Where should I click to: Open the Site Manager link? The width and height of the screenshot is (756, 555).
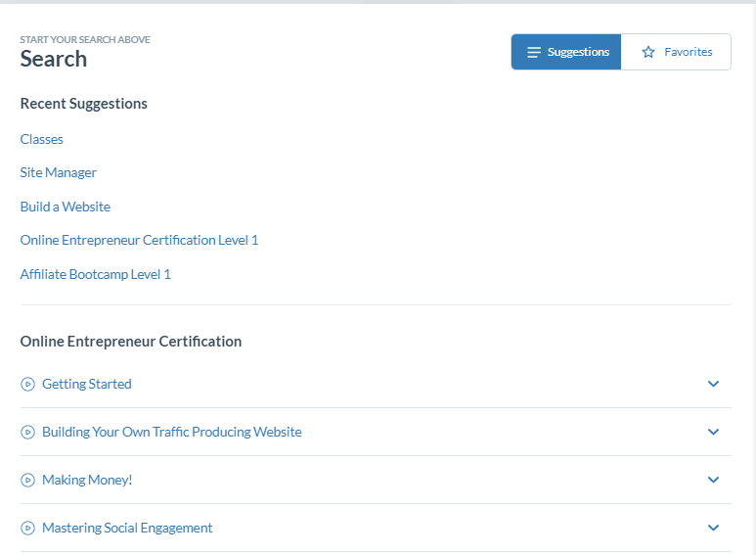click(x=59, y=173)
